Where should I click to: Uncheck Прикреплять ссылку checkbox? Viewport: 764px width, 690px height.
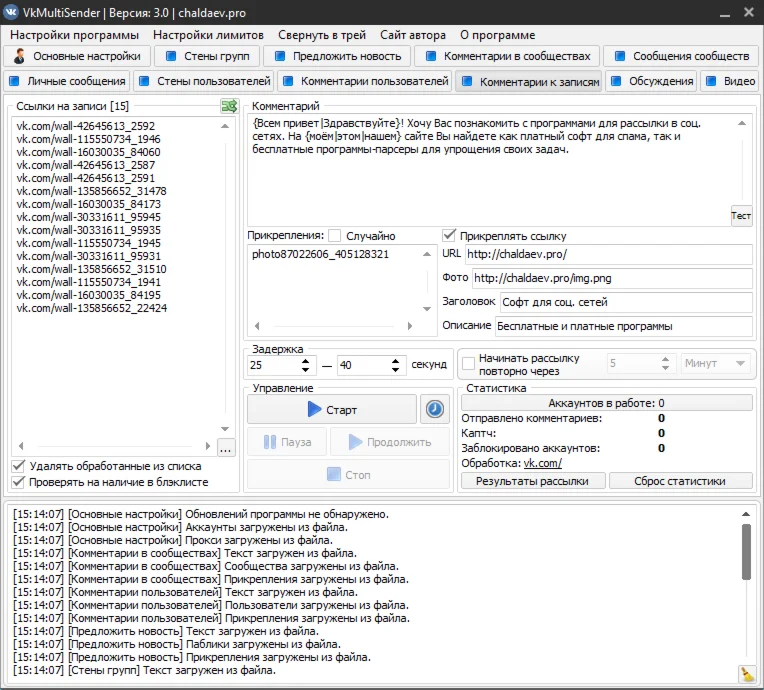450,236
